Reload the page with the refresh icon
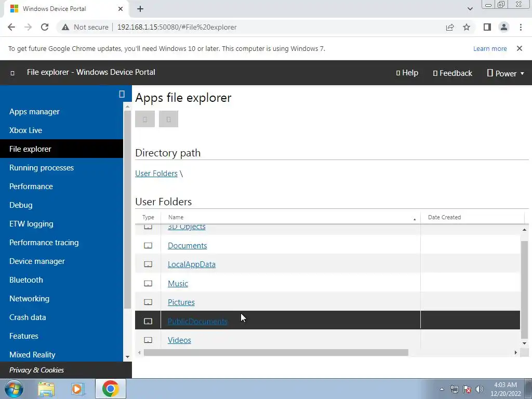 [45, 27]
